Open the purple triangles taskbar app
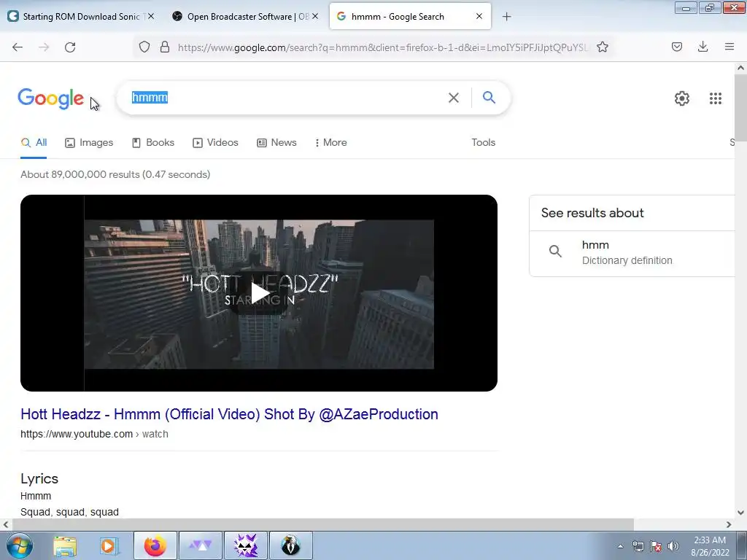Viewport: 747px width, 560px height. pyautogui.click(x=201, y=545)
